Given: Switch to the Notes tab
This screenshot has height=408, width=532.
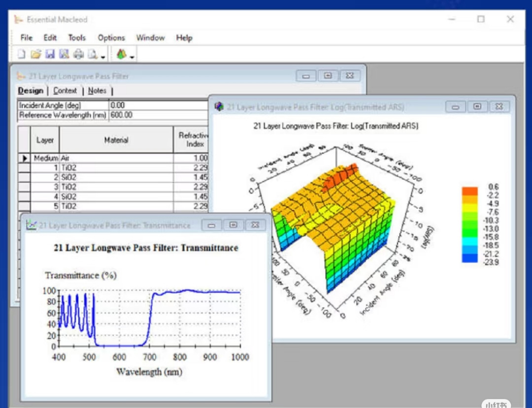Looking at the screenshot, I should [97, 91].
